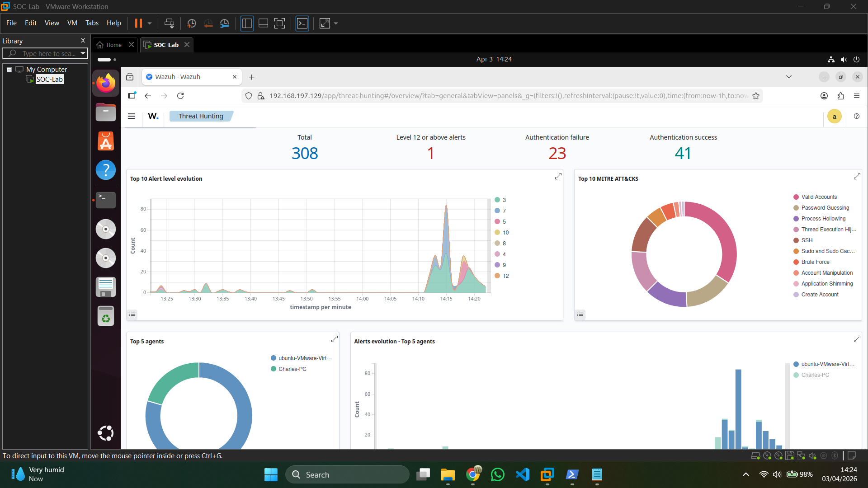
Task: Toggle the library panel visibility
Action: pos(247,23)
